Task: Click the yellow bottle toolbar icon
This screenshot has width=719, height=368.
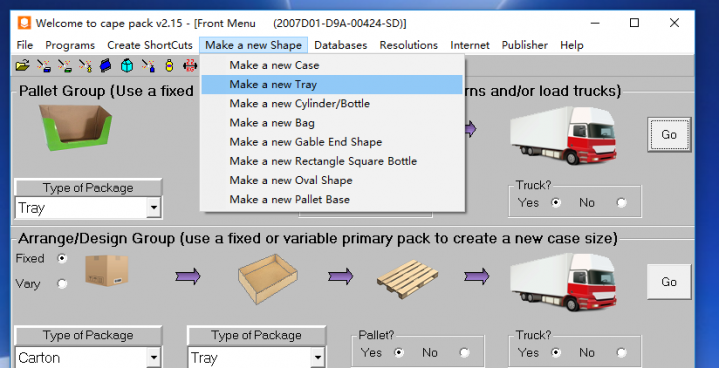Action: pyautogui.click(x=169, y=66)
